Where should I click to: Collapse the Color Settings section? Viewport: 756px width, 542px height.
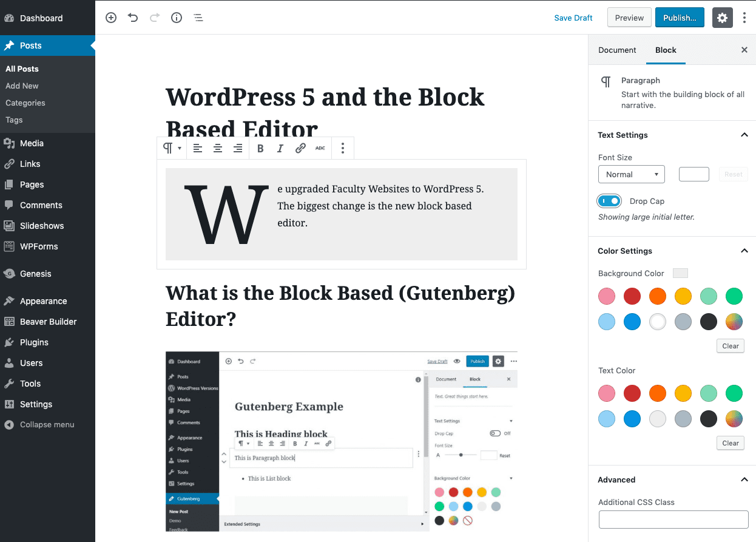744,251
